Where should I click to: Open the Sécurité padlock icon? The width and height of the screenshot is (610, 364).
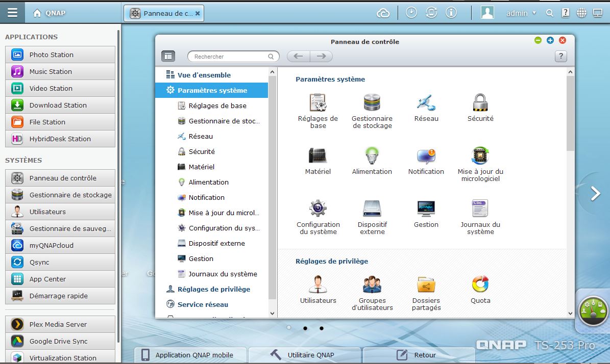480,102
